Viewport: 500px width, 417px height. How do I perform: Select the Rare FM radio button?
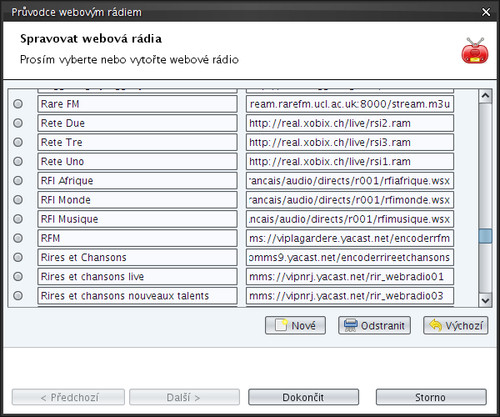18,104
